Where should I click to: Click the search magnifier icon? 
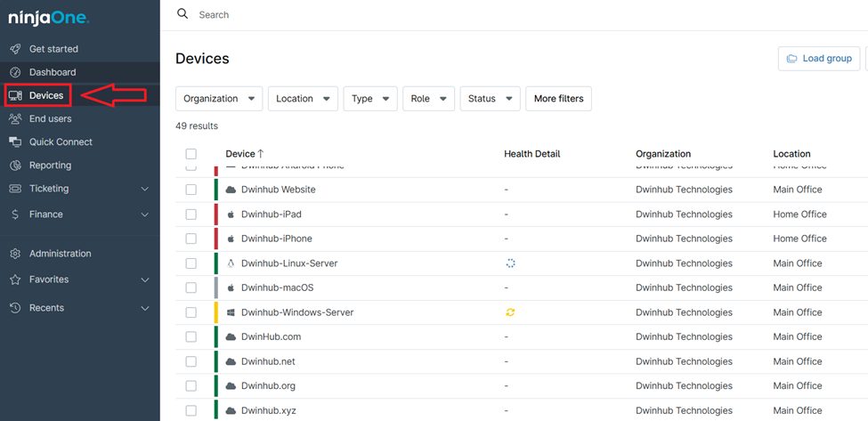point(183,14)
